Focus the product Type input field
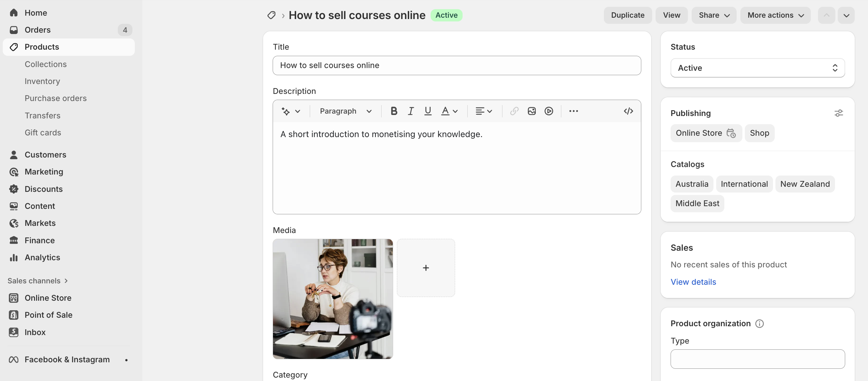The height and width of the screenshot is (381, 868). [x=757, y=359]
